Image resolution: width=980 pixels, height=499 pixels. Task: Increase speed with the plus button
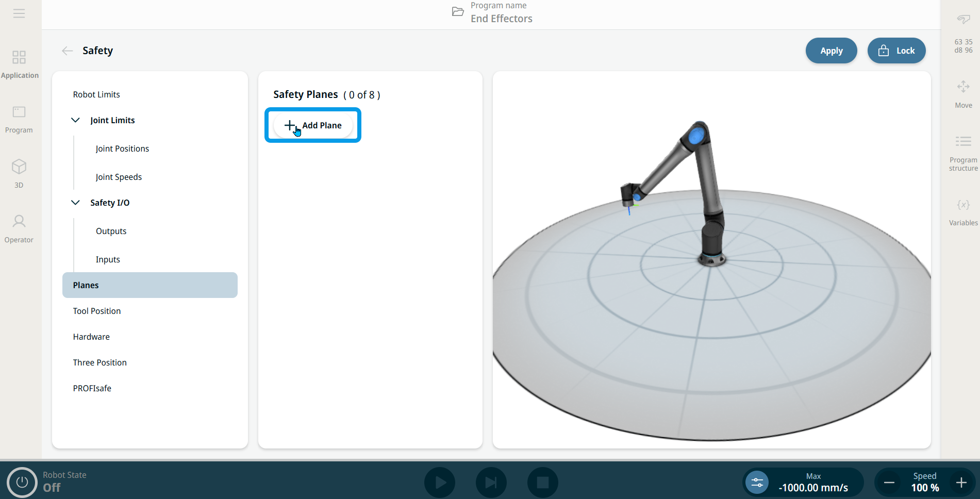coord(961,483)
